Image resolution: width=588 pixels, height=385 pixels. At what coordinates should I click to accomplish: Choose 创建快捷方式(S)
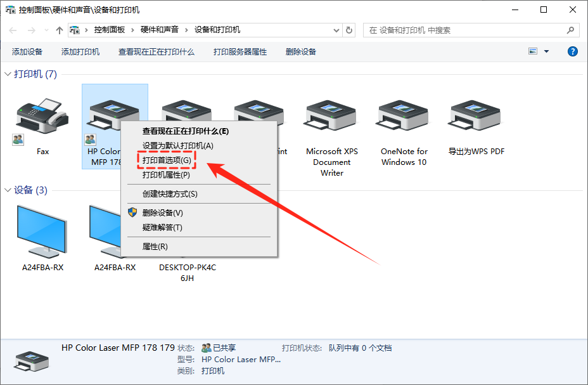(x=199, y=194)
